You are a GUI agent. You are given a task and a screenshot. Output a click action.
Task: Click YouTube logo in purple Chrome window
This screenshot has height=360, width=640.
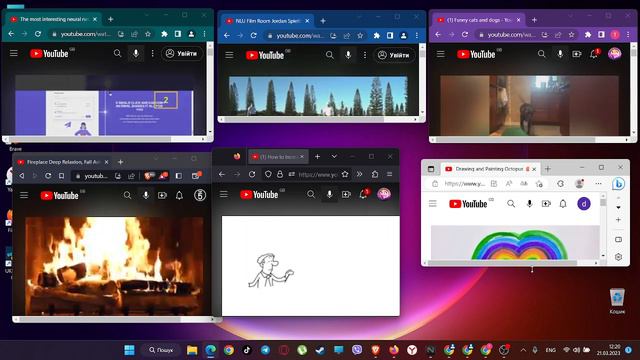pos(476,54)
